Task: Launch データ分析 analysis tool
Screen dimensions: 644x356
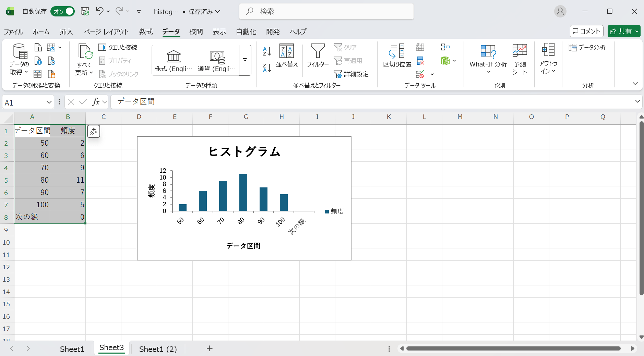Action: (587, 47)
